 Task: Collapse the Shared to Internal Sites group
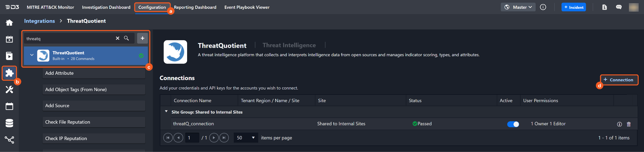coord(166,111)
